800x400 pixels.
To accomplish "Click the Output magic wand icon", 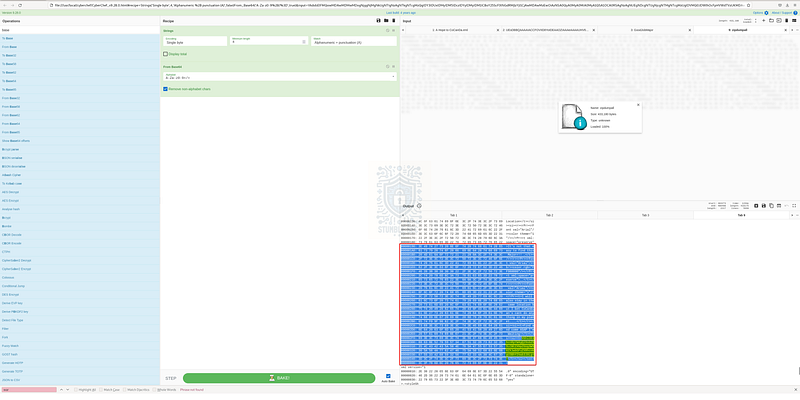I will [419, 206].
